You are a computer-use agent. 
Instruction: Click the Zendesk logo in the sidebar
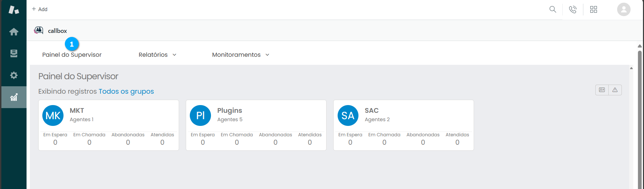(14, 10)
